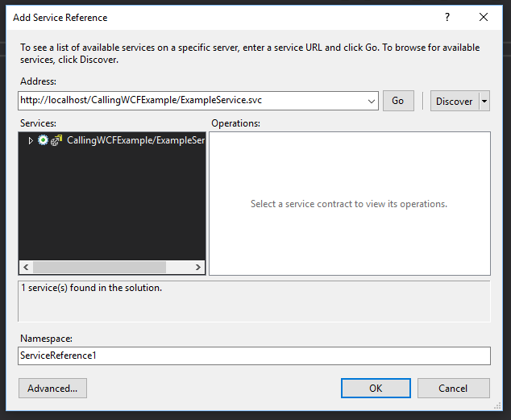
Task: Expand the CallingWCFExample service tree node
Action: click(x=31, y=140)
